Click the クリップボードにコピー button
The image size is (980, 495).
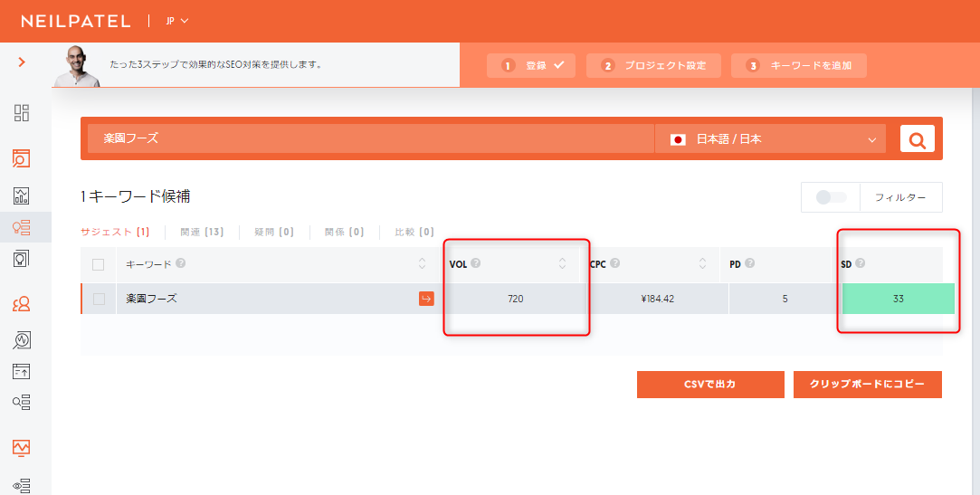868,385
